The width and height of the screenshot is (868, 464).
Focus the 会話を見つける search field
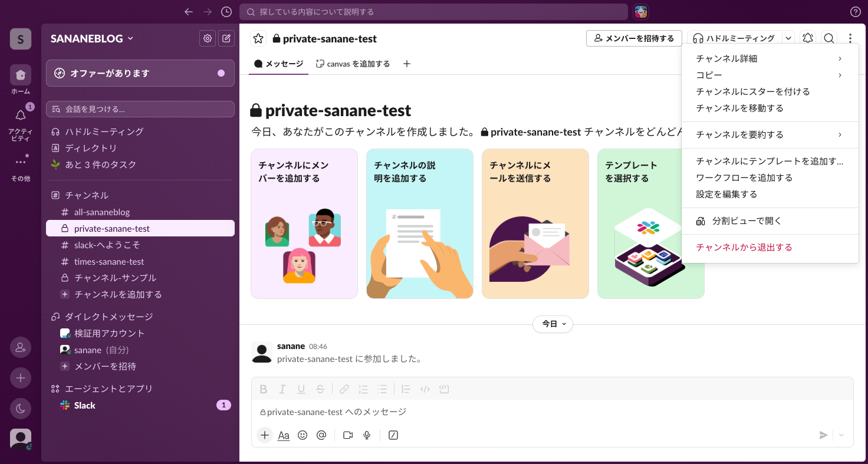click(x=140, y=109)
